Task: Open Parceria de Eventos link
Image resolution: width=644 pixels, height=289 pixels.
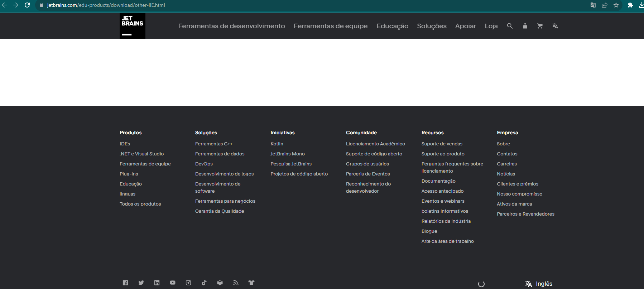Action: coord(368,174)
